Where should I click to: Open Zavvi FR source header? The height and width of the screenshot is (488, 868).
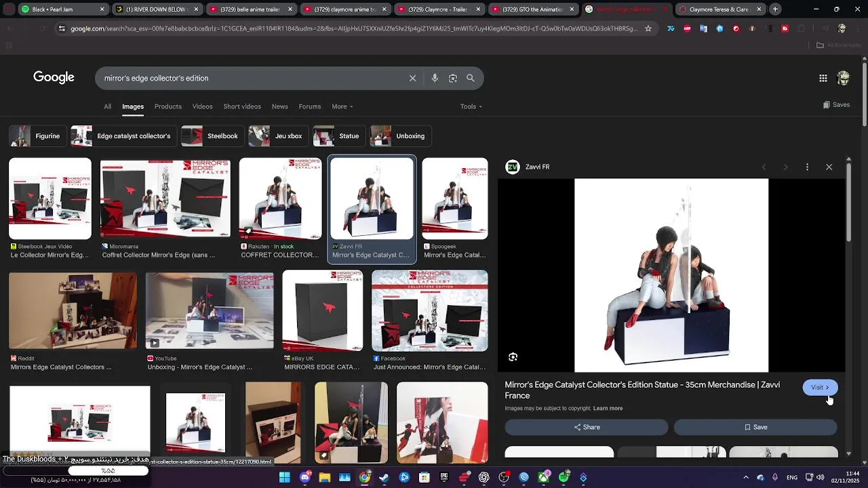tap(528, 167)
